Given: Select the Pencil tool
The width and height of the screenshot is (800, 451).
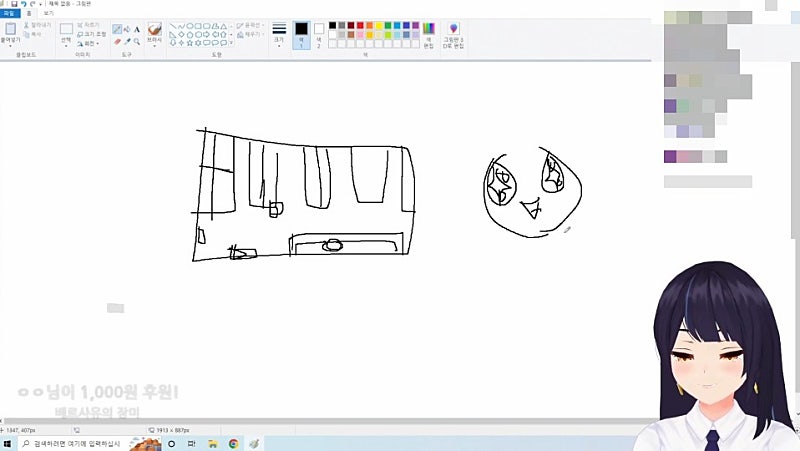Looking at the screenshot, I should pyautogui.click(x=116, y=30).
